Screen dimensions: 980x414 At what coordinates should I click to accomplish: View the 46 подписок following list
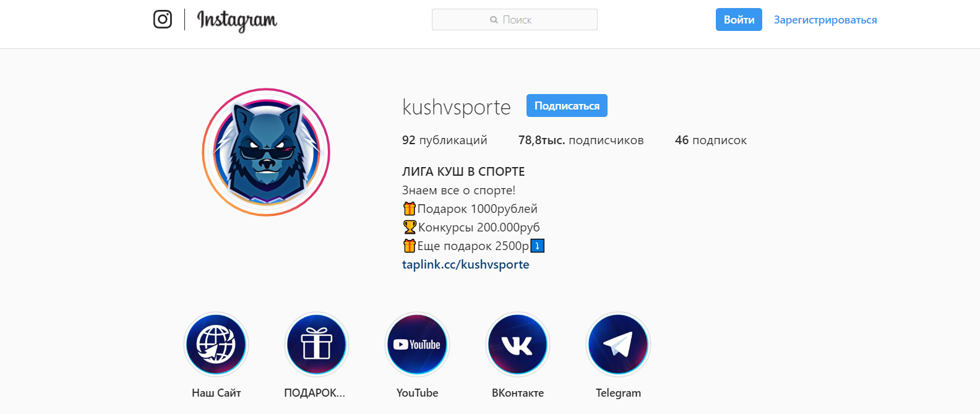click(711, 140)
